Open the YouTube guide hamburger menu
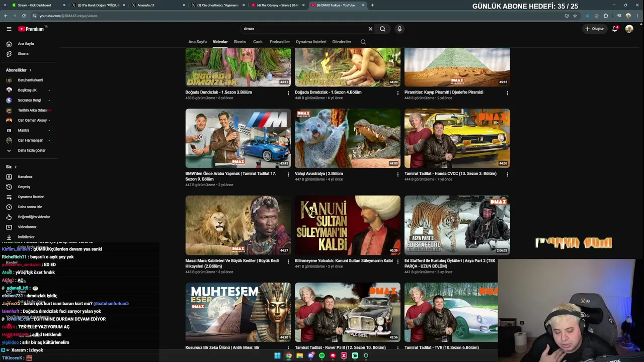Image resolution: width=644 pixels, height=362 pixels. pos(9,29)
